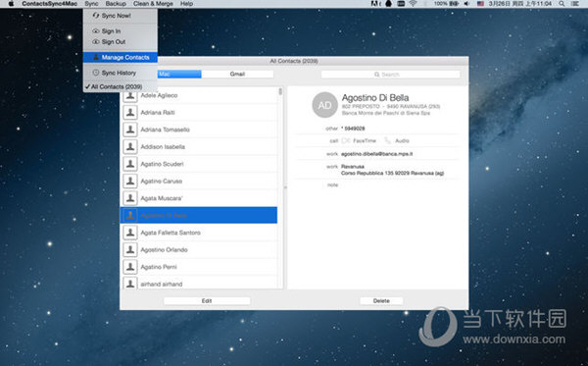Select contact name Agata Falletta Santoro
This screenshot has height=366, width=588.
pyautogui.click(x=171, y=233)
